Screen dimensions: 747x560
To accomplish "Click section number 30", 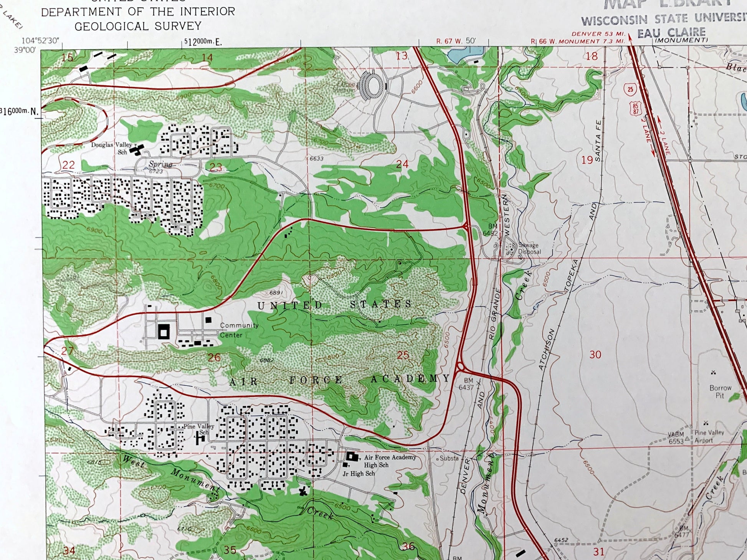I will 595,355.
